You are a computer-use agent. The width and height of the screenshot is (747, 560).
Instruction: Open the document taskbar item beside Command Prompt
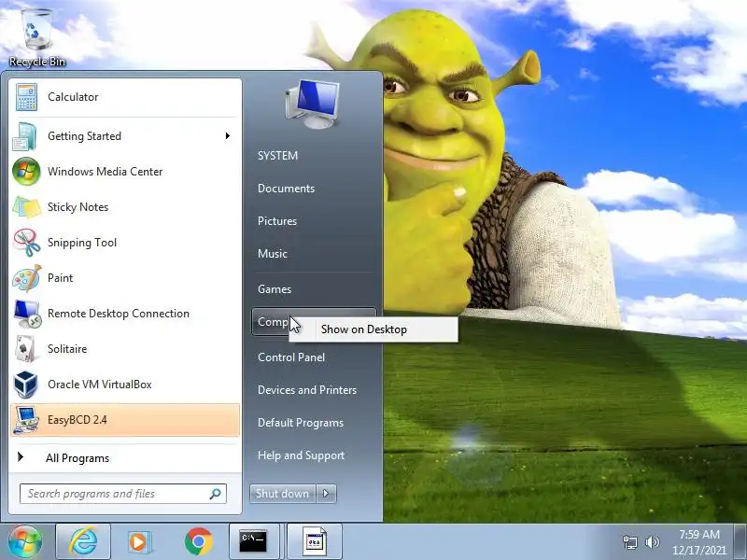[315, 541]
